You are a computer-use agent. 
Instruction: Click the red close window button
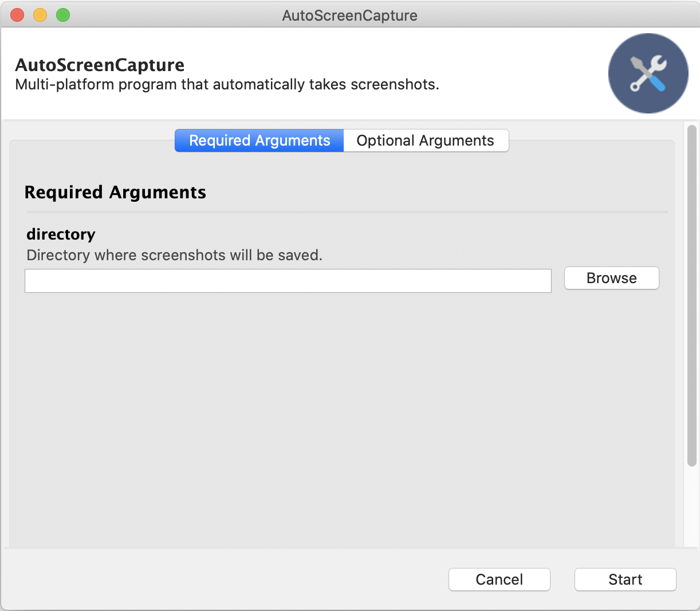point(17,15)
